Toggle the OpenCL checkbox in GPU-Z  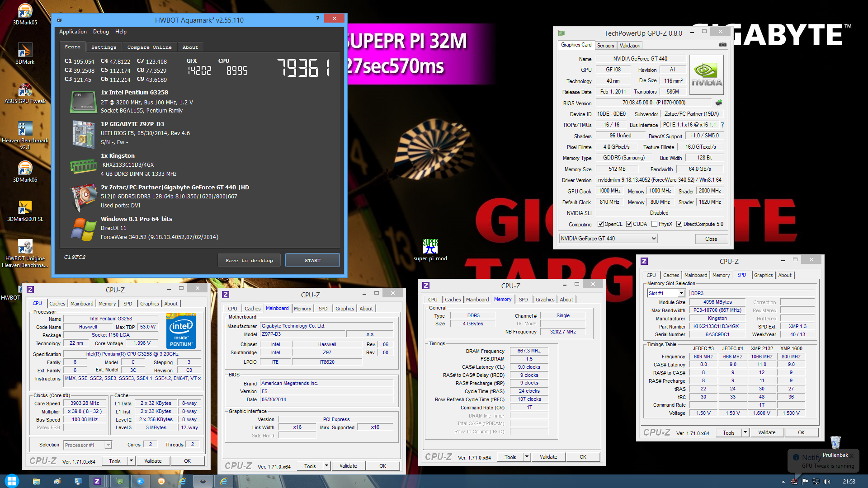[x=600, y=224]
